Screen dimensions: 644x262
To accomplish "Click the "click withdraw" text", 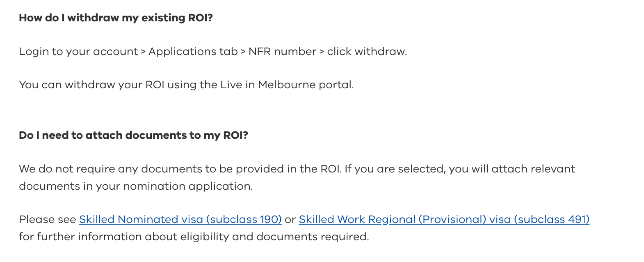I will coord(366,52).
